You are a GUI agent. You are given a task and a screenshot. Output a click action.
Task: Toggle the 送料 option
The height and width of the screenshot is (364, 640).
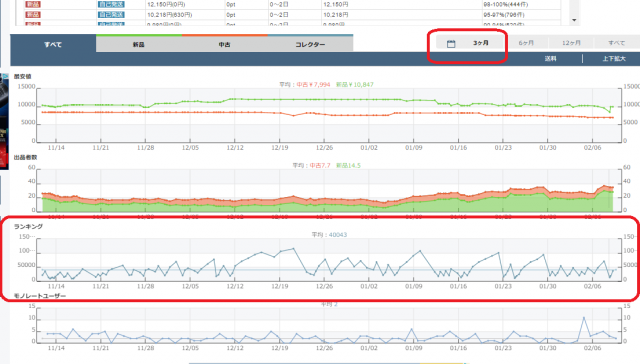[x=551, y=59]
